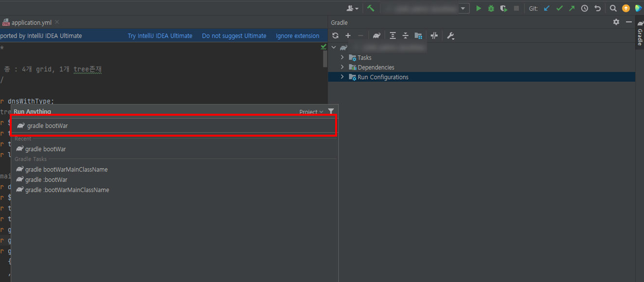
Task: Choose the gradle :bootWarMainClassName task
Action: coord(174,190)
